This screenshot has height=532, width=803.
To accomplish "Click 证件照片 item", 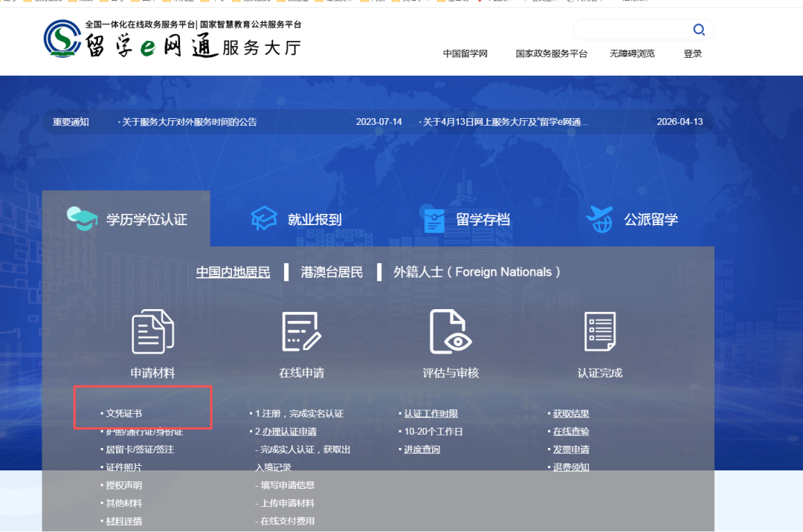I will point(124,467).
